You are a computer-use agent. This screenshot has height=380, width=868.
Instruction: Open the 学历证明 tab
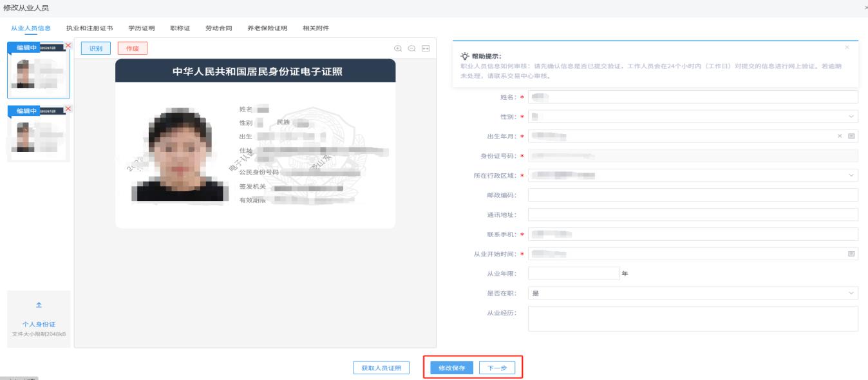coord(142,28)
